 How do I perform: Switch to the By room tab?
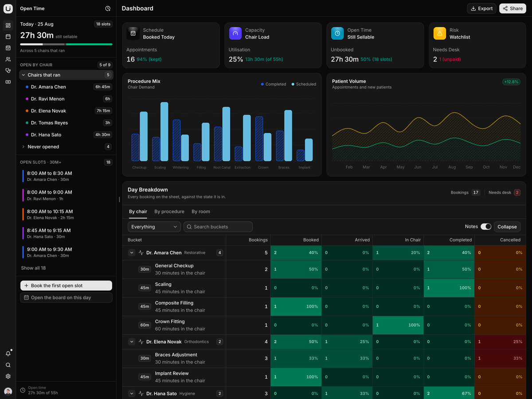click(x=201, y=211)
